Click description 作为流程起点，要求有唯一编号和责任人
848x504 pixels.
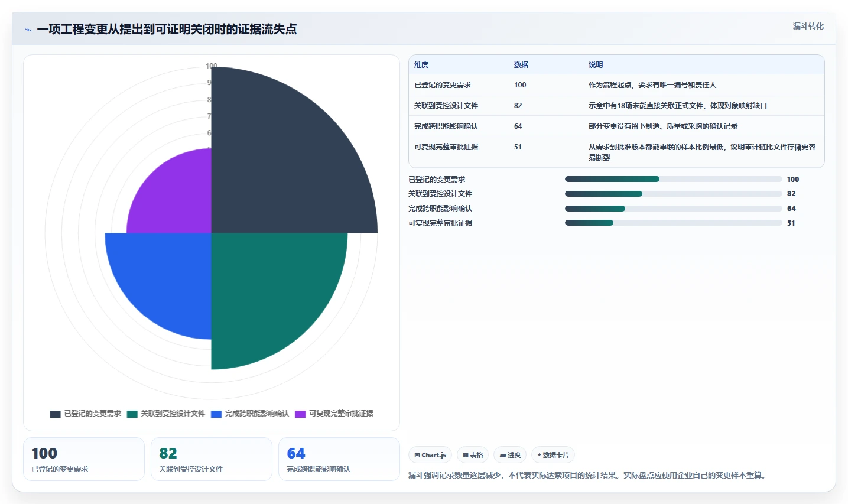[652, 85]
